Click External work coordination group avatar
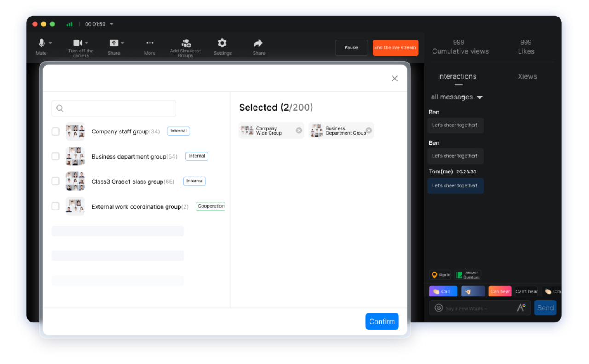Viewport: 589px width, 364px height. pyautogui.click(x=75, y=206)
